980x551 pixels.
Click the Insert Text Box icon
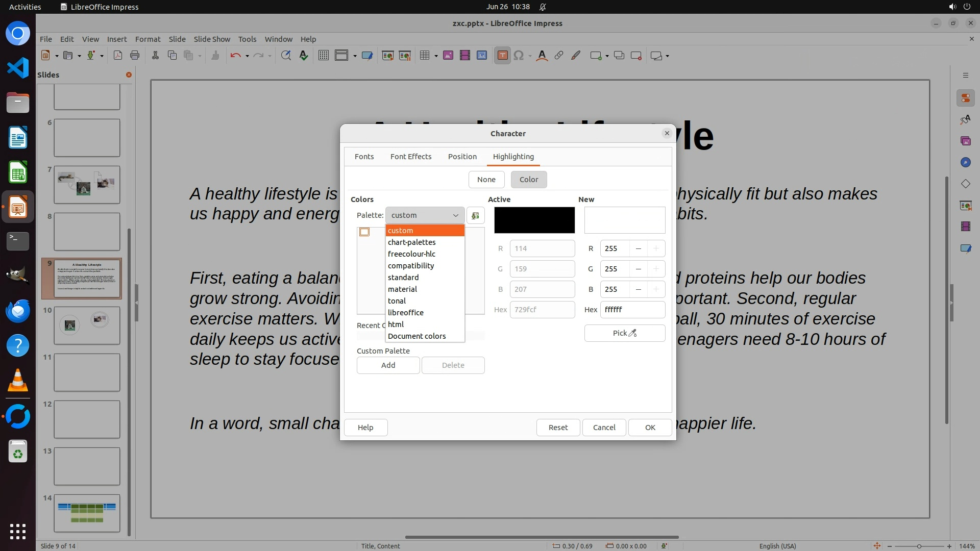tap(502, 56)
